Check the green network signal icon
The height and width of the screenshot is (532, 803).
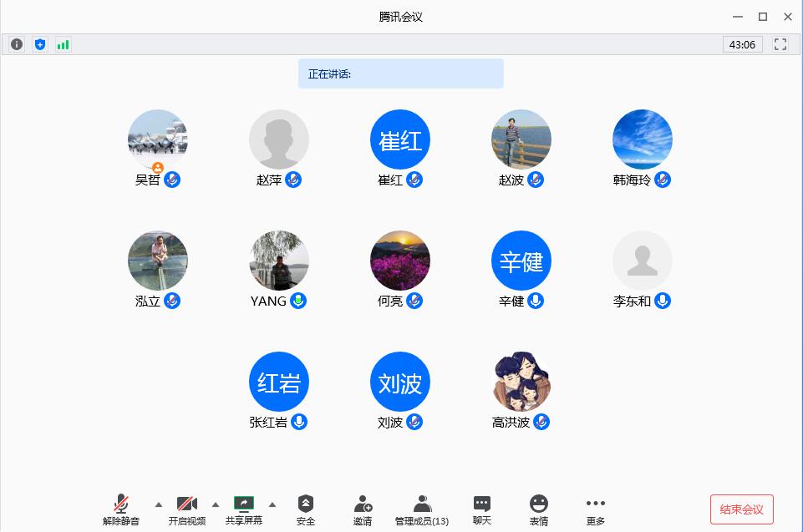63,44
